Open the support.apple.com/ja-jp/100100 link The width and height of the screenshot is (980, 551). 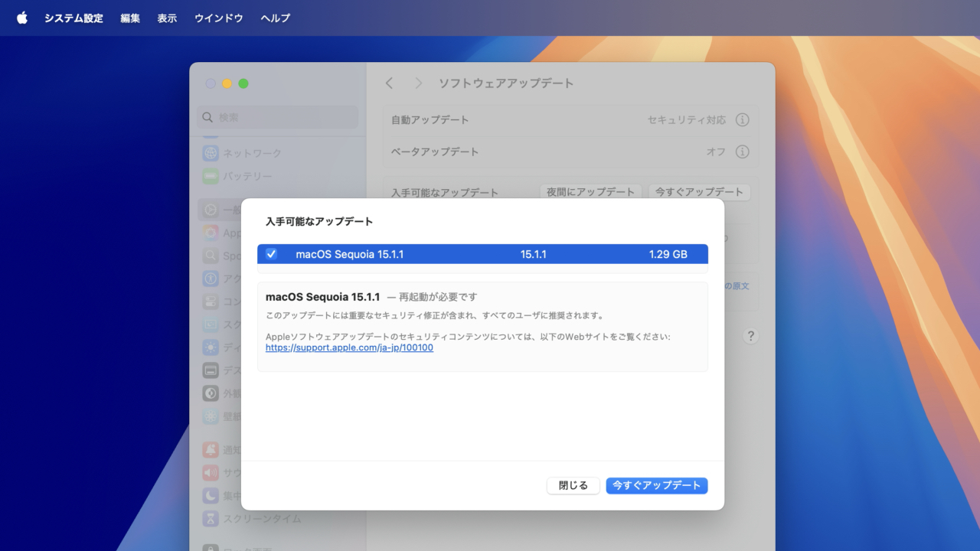point(349,347)
